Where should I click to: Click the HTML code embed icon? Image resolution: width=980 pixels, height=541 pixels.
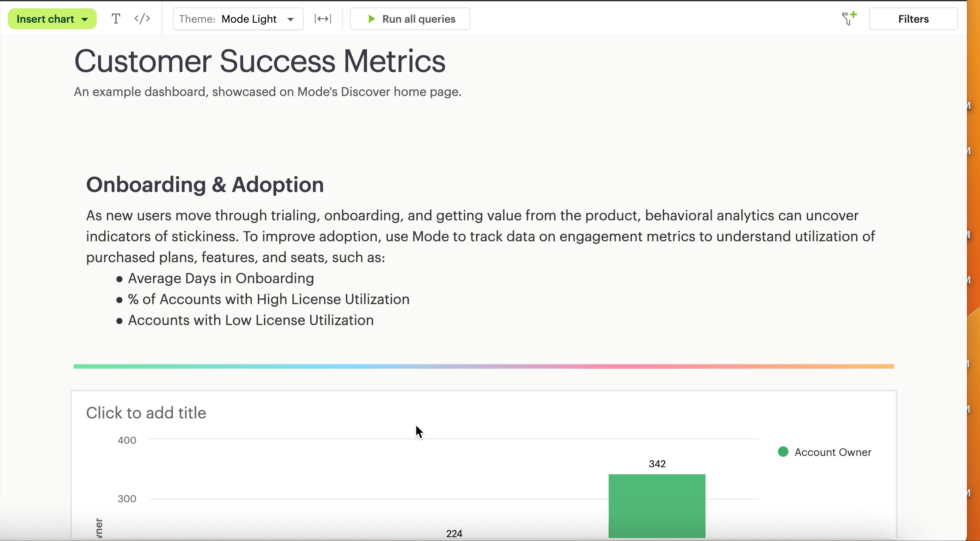[x=142, y=19]
